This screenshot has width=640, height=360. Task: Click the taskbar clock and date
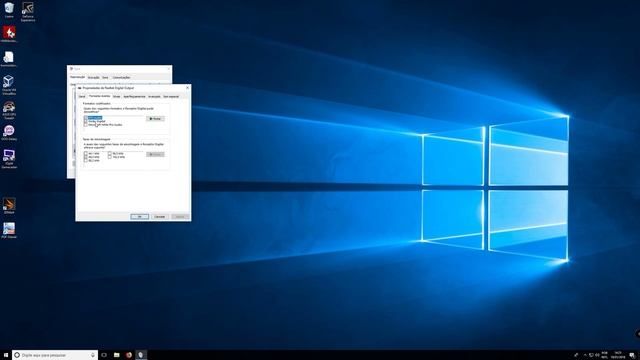(x=618, y=355)
